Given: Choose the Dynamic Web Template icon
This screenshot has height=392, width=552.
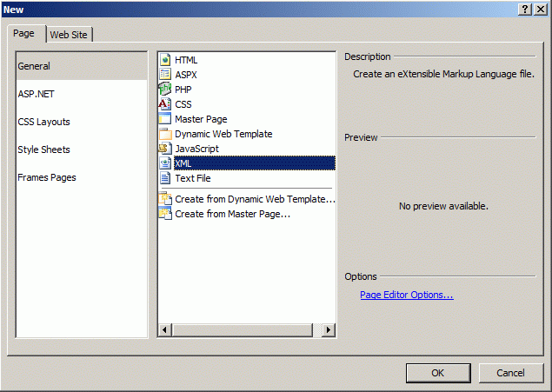Looking at the screenshot, I should [x=165, y=134].
